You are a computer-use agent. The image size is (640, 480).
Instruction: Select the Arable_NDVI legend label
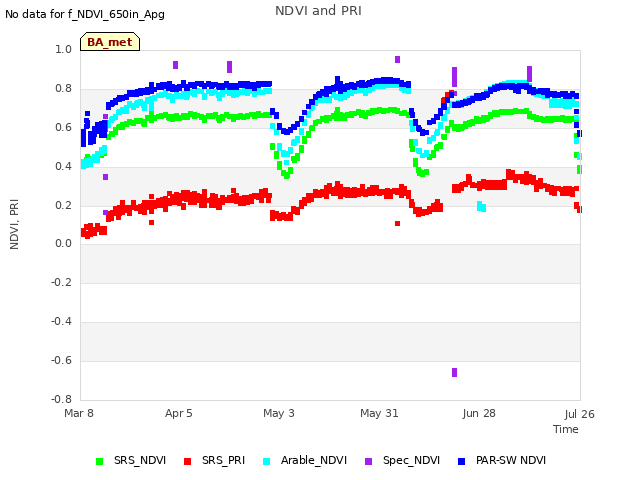tap(314, 460)
